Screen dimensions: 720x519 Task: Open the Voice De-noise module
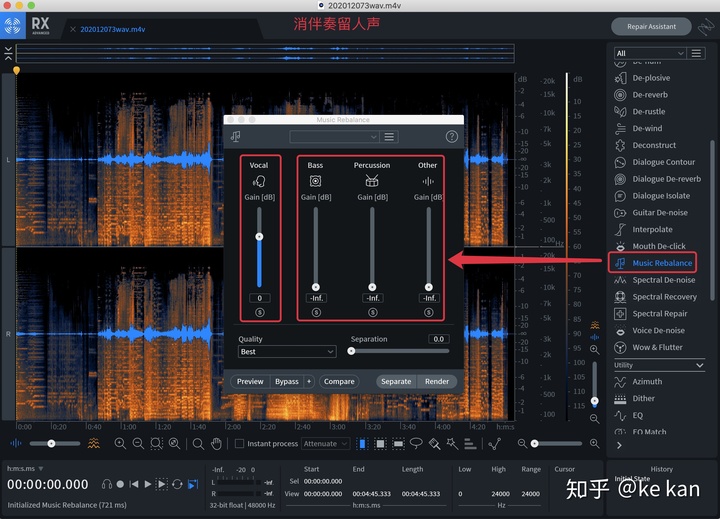(x=649, y=331)
